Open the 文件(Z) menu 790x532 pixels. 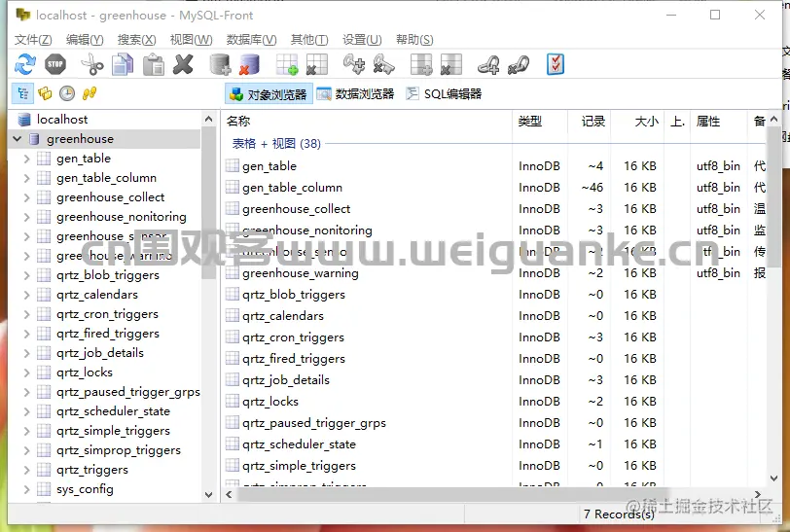[33, 40]
